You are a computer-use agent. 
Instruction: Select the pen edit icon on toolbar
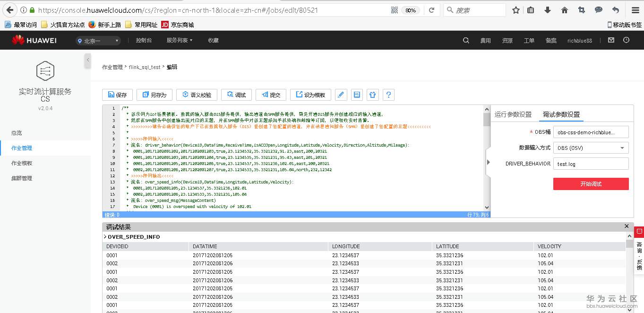coord(341,95)
